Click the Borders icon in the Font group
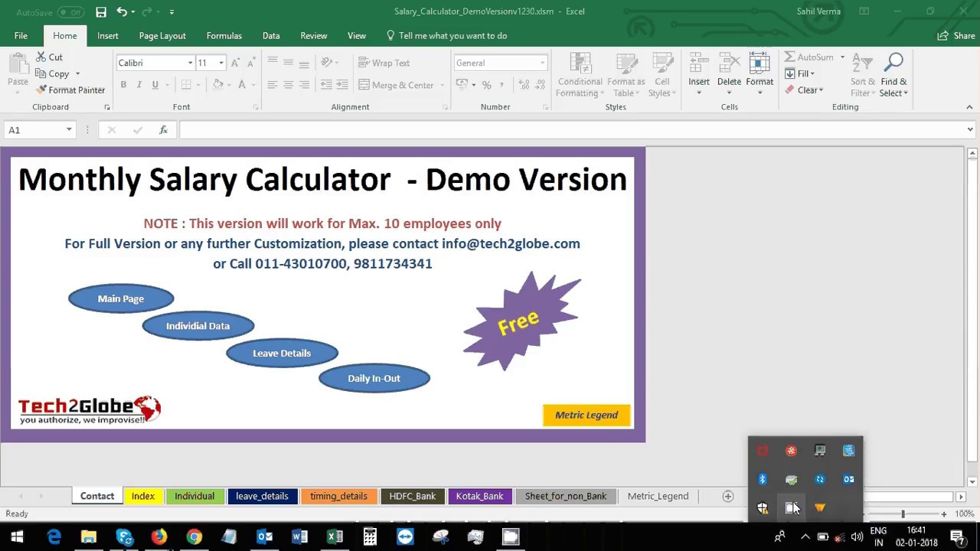This screenshot has width=980, height=551. (x=186, y=85)
